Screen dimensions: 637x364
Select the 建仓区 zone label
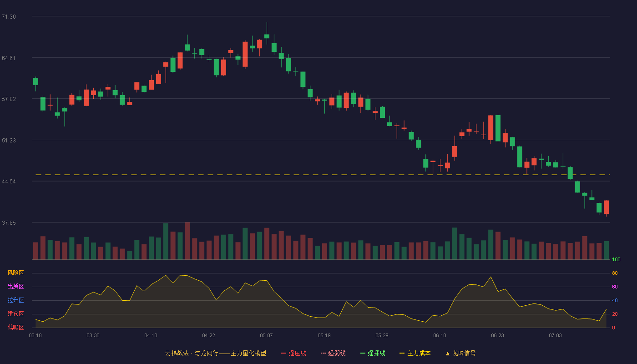coord(15,314)
